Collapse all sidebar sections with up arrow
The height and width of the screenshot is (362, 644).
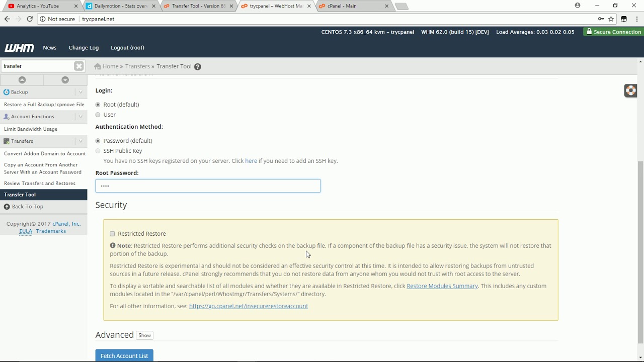22,80
